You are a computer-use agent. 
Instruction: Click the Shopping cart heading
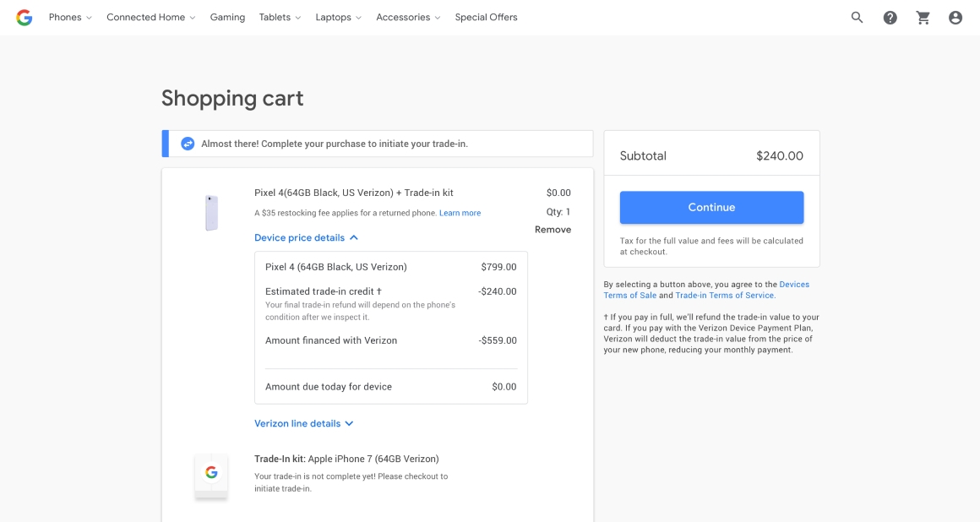(x=232, y=98)
